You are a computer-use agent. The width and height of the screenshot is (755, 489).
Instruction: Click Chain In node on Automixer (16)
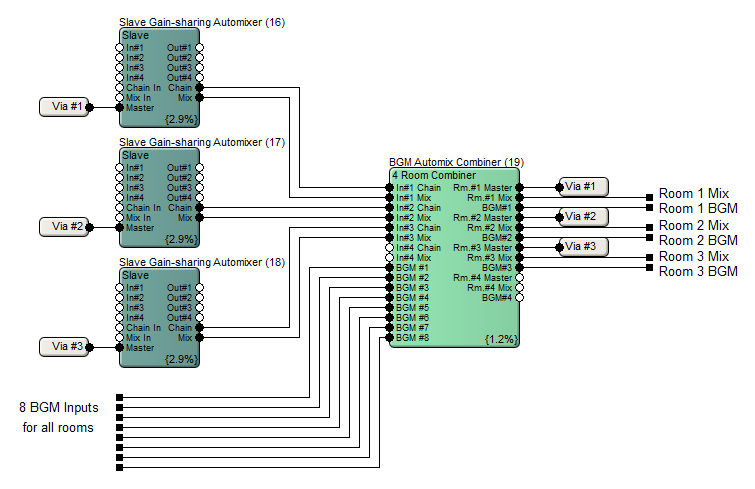pos(119,88)
